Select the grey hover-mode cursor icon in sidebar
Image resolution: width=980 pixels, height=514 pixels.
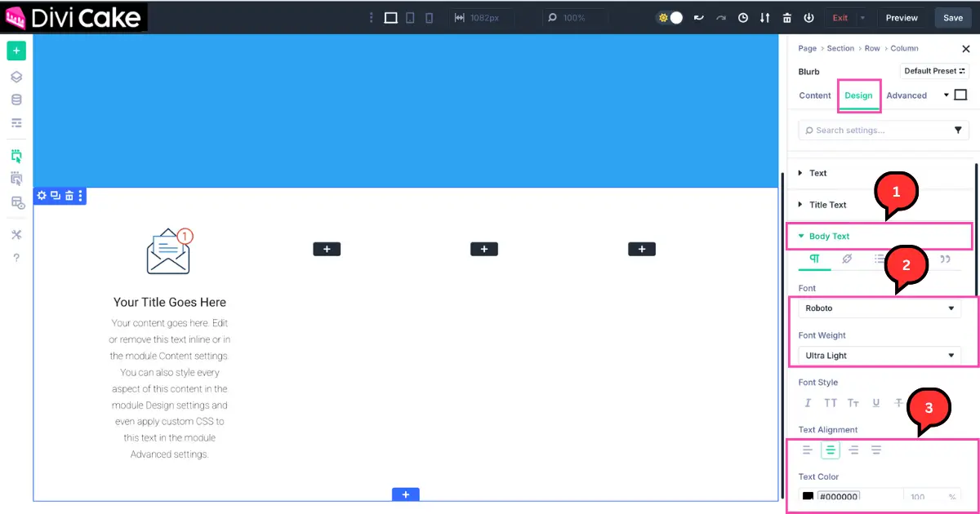coord(16,179)
